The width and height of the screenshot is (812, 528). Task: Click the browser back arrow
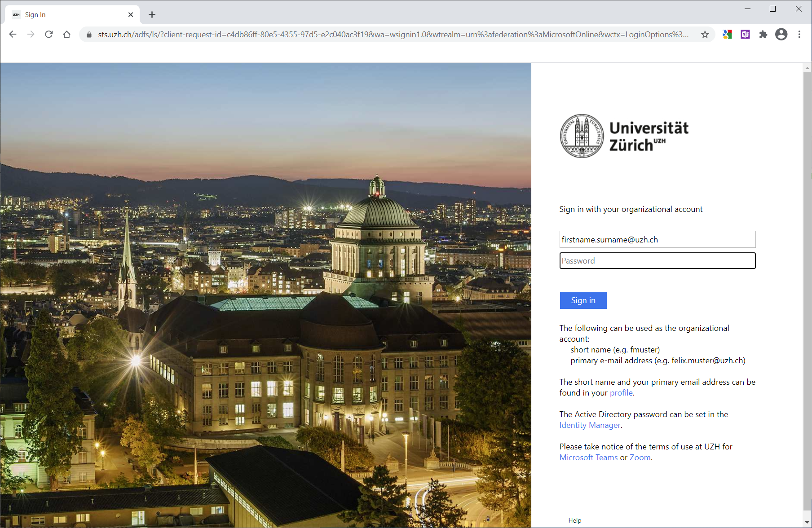(x=13, y=35)
